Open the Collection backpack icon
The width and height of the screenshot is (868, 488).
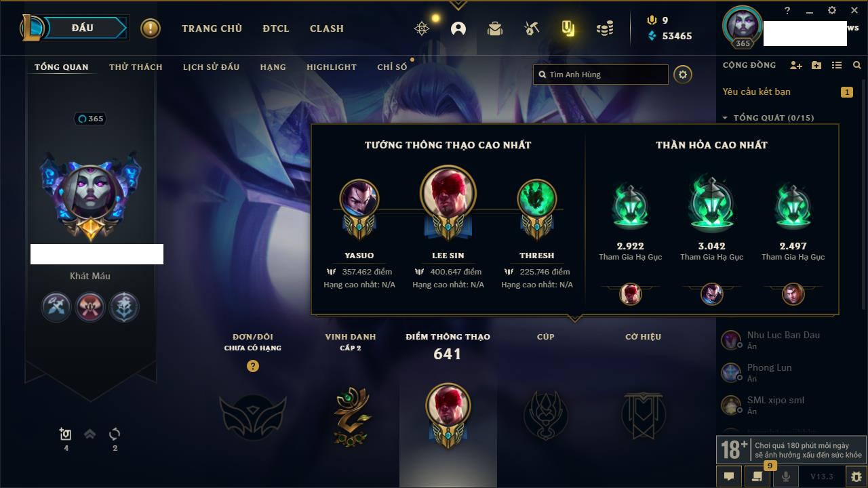pos(495,28)
